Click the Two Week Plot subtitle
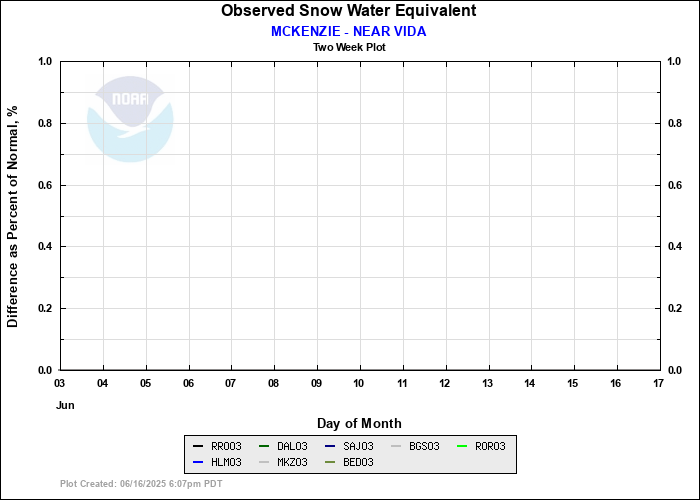The height and width of the screenshot is (500, 700). click(x=349, y=47)
